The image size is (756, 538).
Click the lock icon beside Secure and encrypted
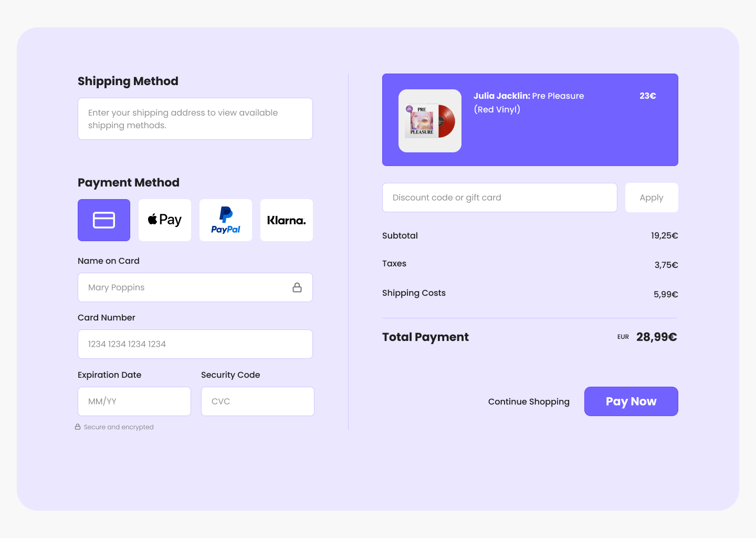tap(78, 427)
